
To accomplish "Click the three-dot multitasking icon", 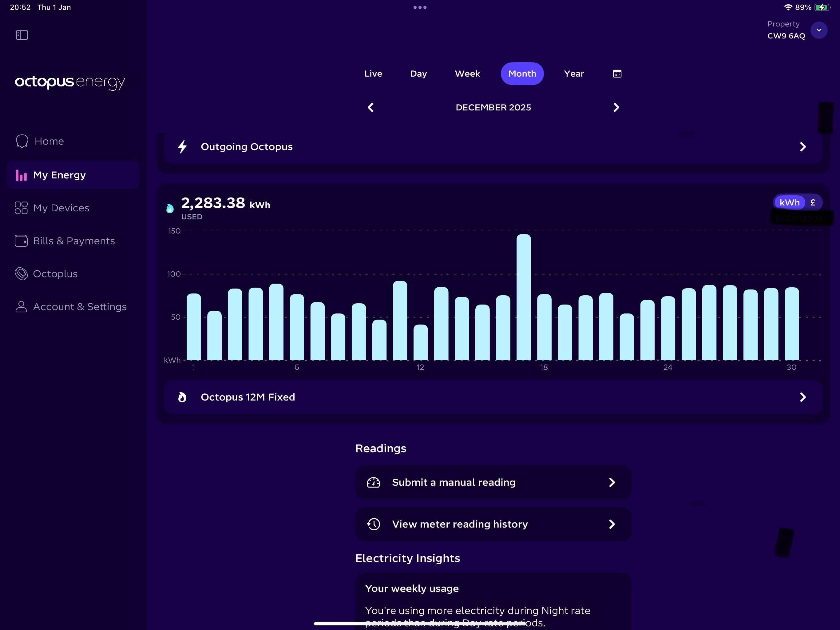I will pos(420,7).
